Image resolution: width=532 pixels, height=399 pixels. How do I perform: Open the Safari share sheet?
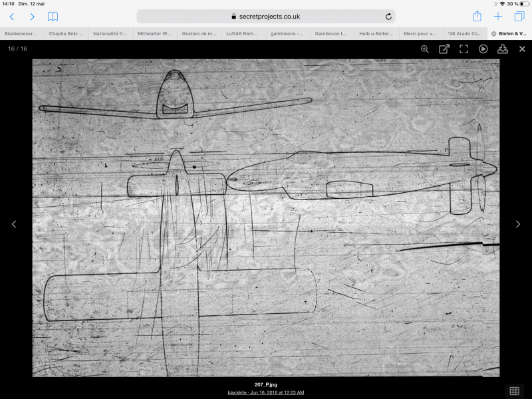(477, 17)
